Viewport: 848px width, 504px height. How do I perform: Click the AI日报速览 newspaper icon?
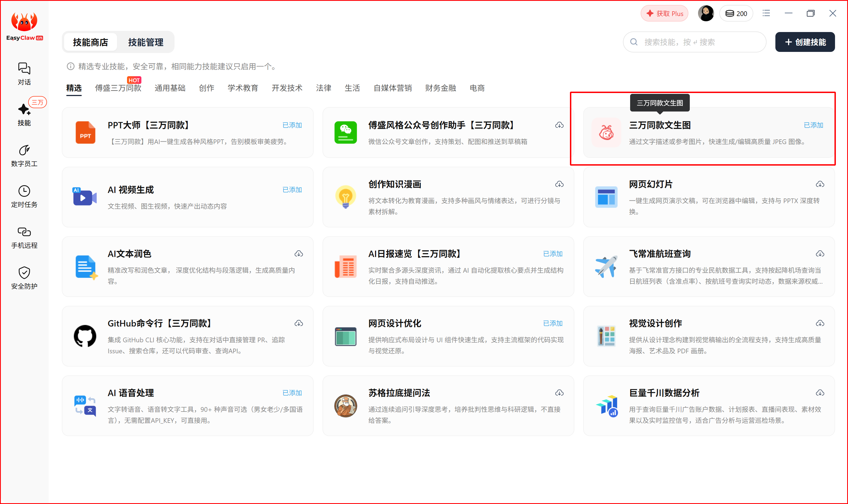(345, 267)
